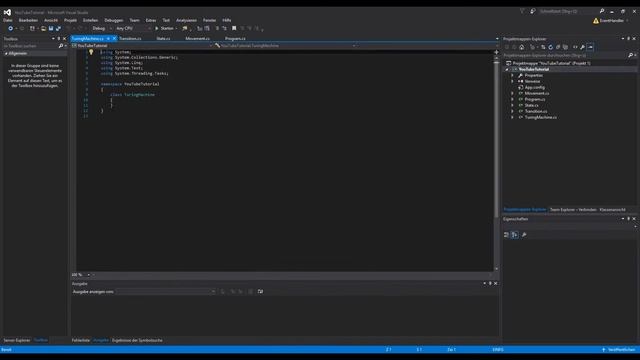Select TuringMachine.cs in Projektmappen-Explorer
The height and width of the screenshot is (360, 640).
click(x=540, y=117)
